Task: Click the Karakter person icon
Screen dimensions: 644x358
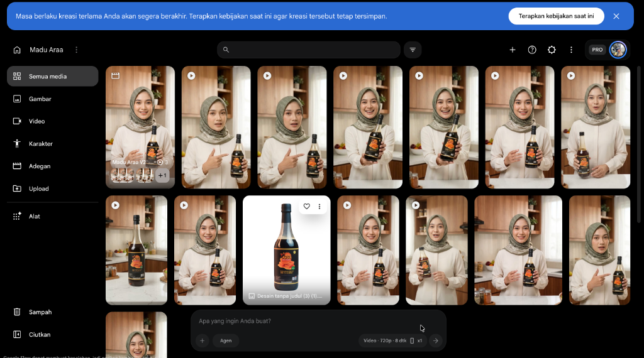Action: click(17, 144)
